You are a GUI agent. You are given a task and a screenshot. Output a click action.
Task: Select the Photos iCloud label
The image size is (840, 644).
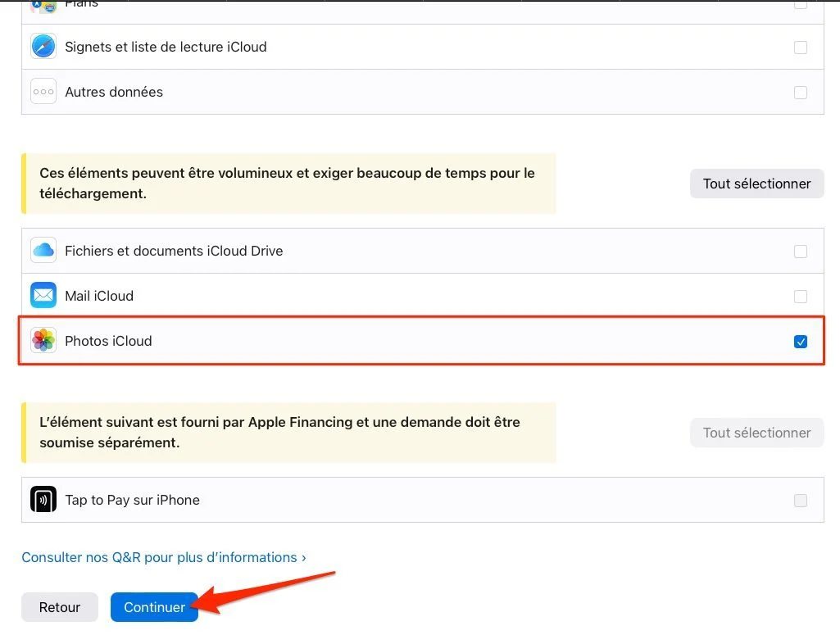pos(108,341)
